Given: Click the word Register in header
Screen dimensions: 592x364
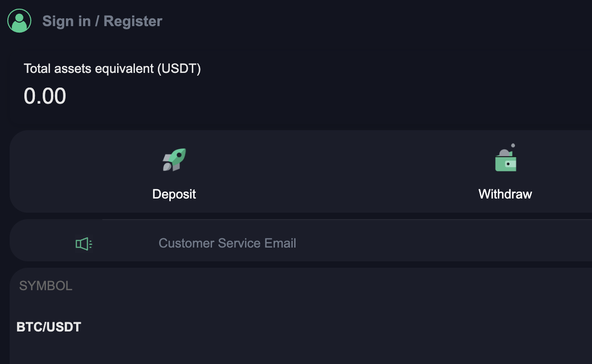Looking at the screenshot, I should pos(133,21).
